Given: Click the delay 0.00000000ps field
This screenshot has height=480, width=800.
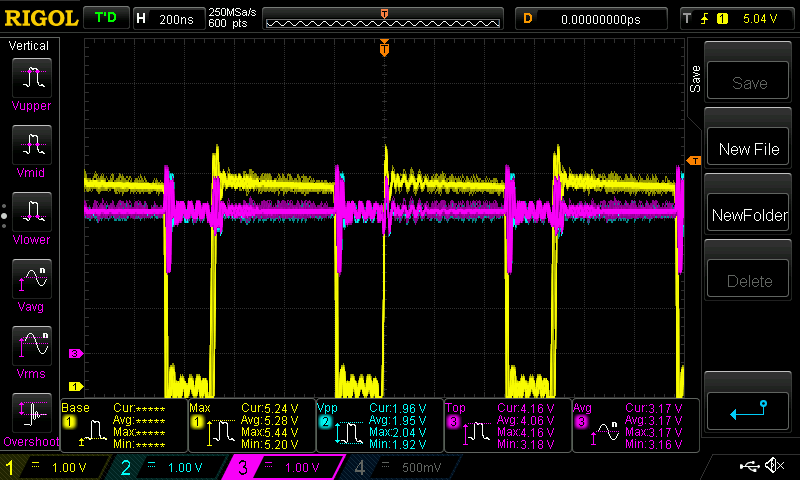Looking at the screenshot, I should [x=591, y=19].
